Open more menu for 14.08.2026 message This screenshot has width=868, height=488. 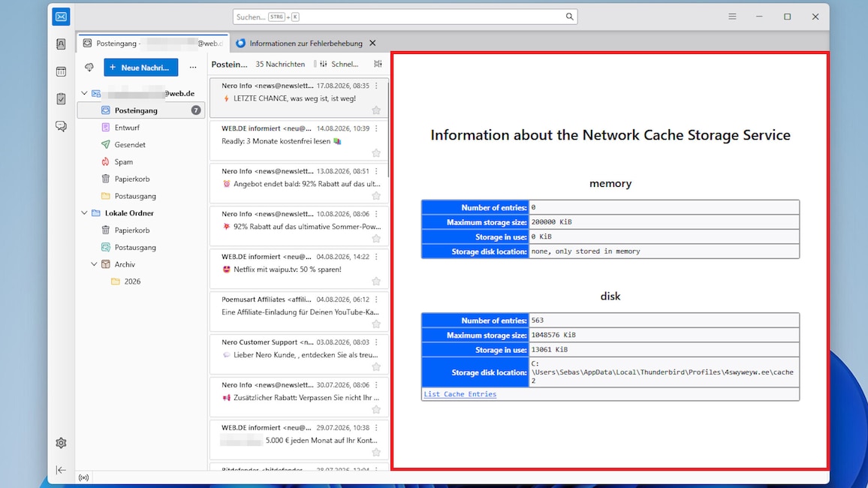point(376,128)
